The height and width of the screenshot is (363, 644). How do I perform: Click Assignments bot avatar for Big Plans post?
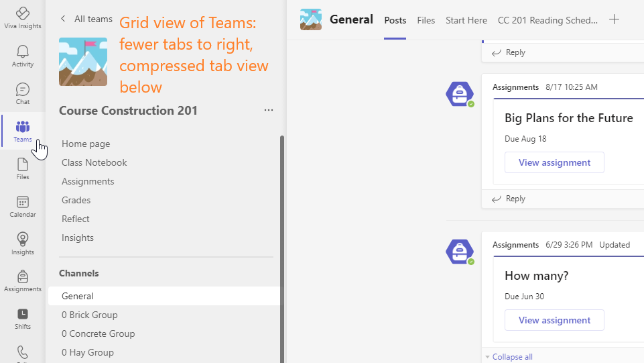(460, 94)
